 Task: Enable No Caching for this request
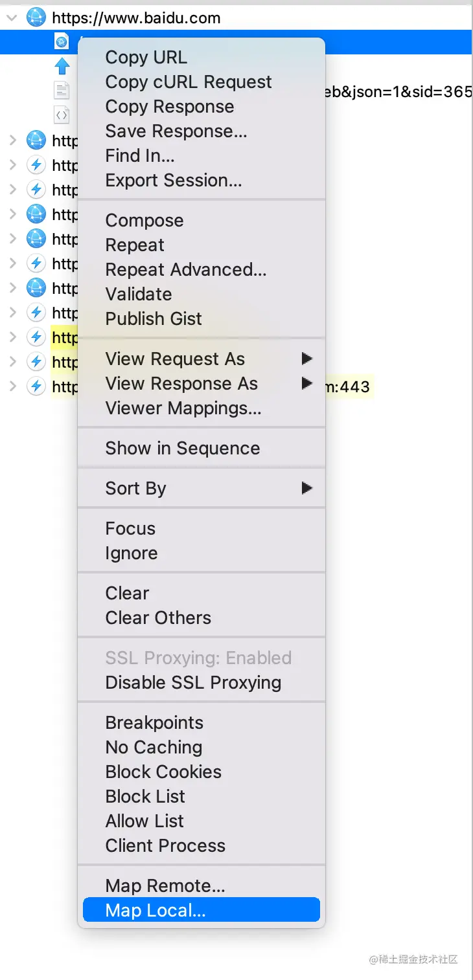pos(154,748)
